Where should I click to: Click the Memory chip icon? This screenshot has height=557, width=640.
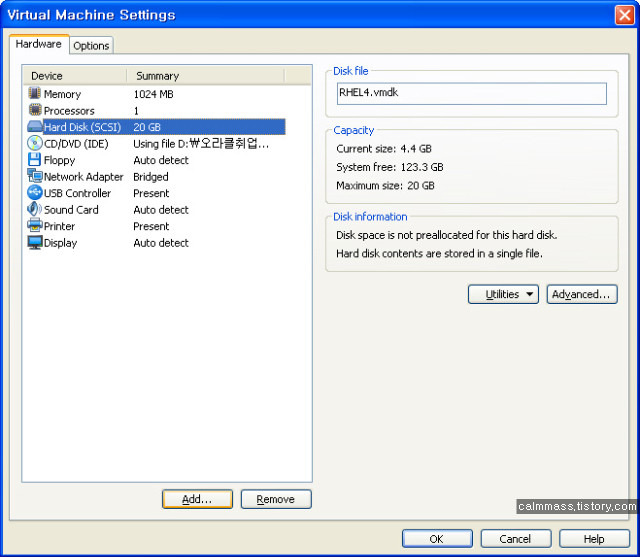(35, 93)
